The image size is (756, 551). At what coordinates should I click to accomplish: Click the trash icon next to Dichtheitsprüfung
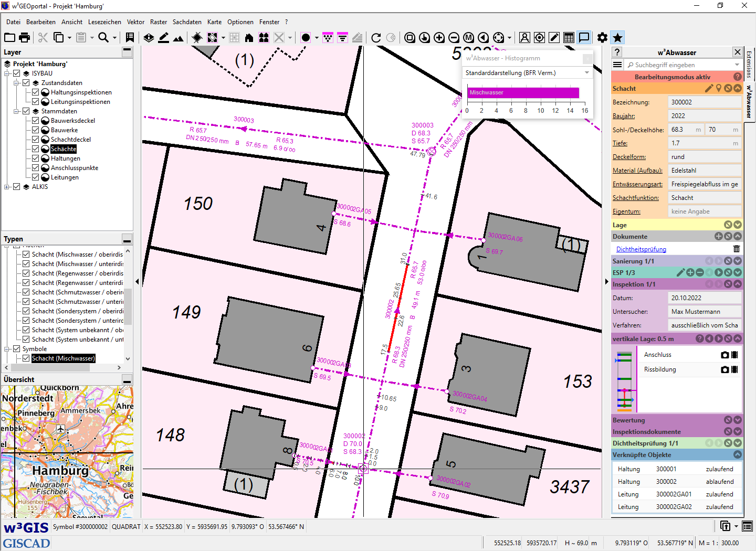[737, 249]
